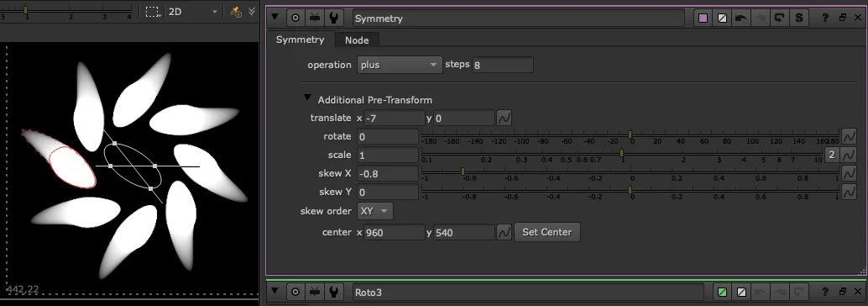Click the Symmetry node name field
Screen dimensions: 868x306
click(x=518, y=18)
